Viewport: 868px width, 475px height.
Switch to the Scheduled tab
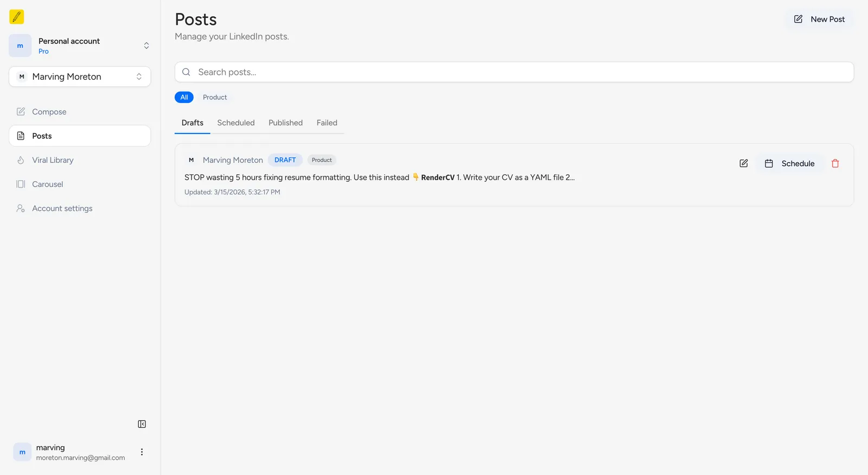tap(236, 123)
